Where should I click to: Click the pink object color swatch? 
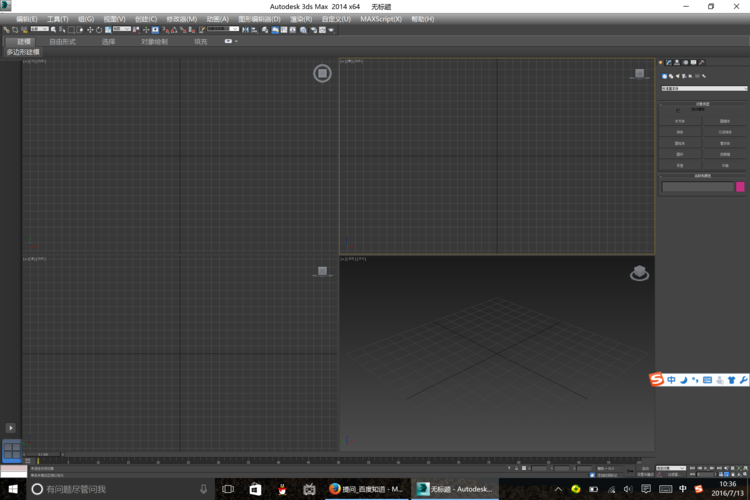[x=740, y=187]
